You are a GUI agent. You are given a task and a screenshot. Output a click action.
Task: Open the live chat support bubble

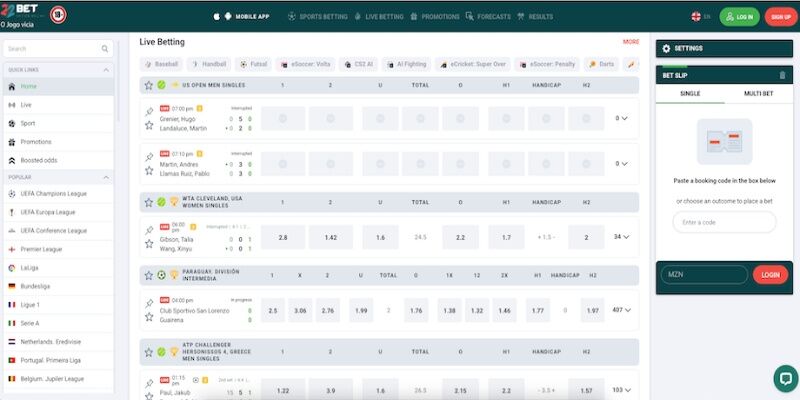point(786,378)
